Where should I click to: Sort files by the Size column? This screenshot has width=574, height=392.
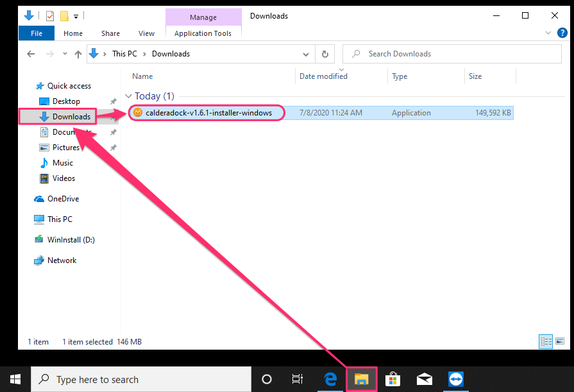475,76
